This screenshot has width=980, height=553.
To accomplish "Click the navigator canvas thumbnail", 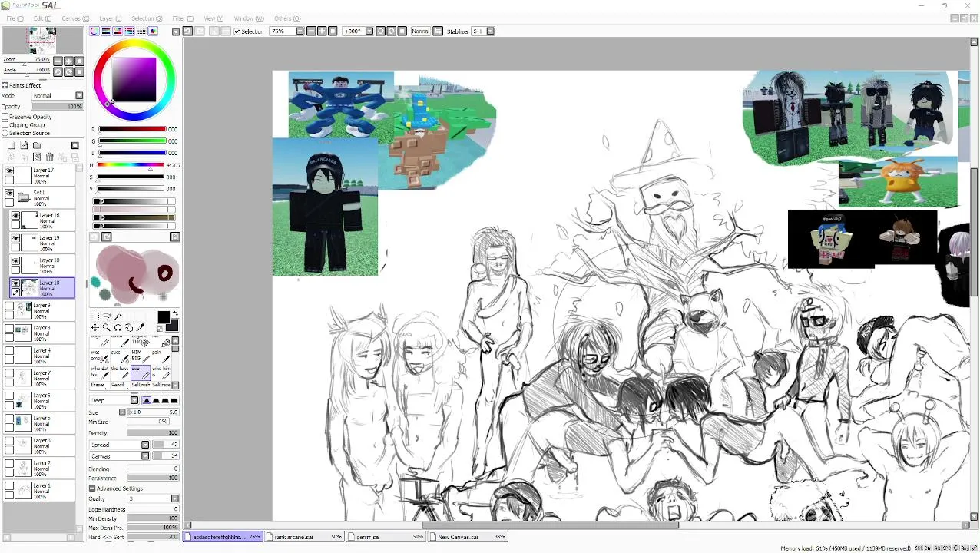I will pos(42,41).
